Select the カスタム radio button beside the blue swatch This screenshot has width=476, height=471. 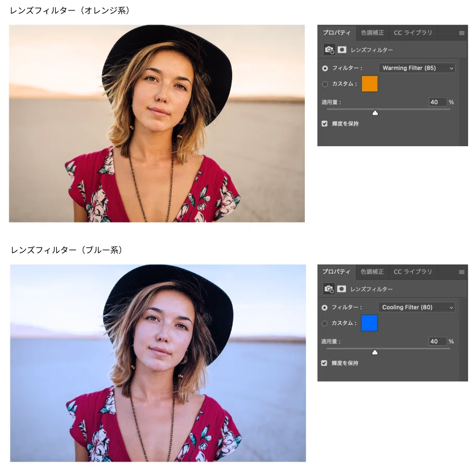[x=324, y=323]
